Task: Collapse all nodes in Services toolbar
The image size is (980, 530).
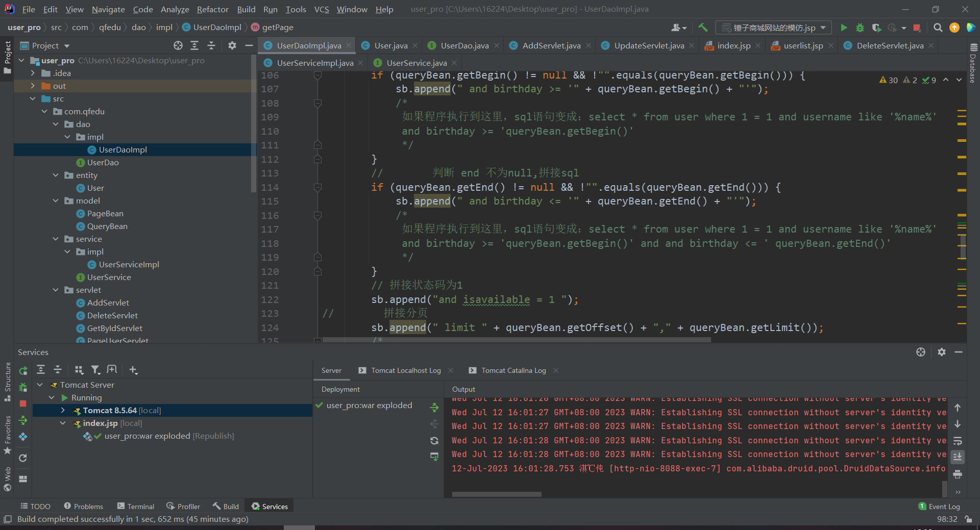Action: coord(58,369)
